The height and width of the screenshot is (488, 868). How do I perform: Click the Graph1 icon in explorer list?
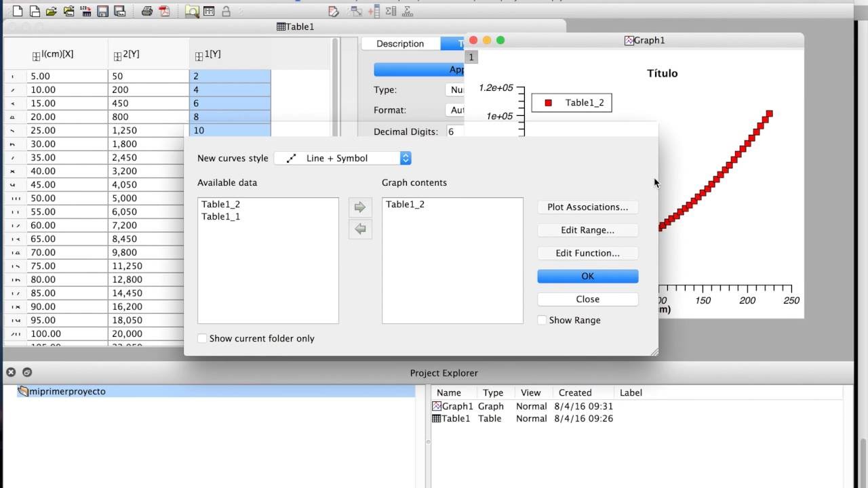click(x=437, y=406)
